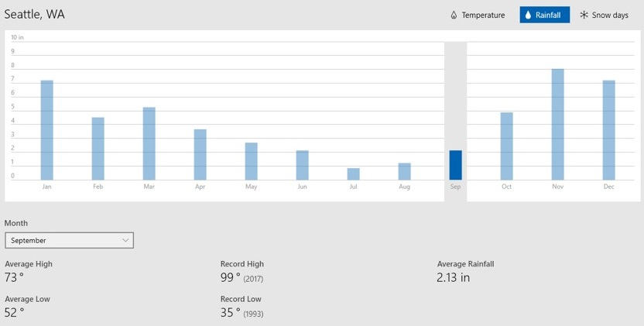
Task: Select the November rainfall bar
Action: click(x=558, y=124)
